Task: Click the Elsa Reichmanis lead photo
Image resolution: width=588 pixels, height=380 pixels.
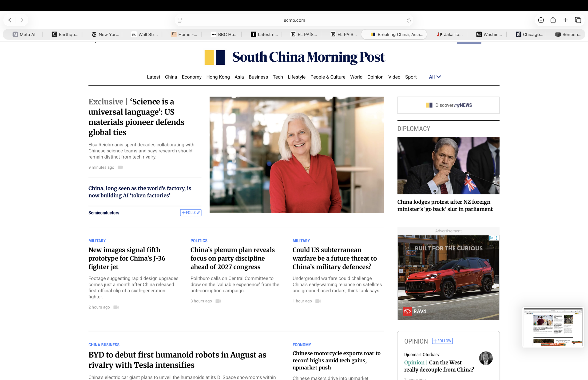Action: [297, 155]
